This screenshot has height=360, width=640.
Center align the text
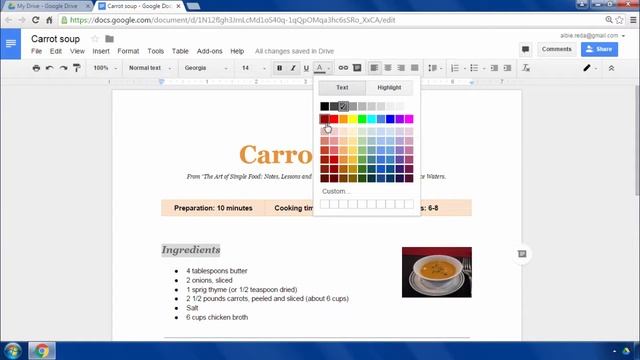click(388, 68)
